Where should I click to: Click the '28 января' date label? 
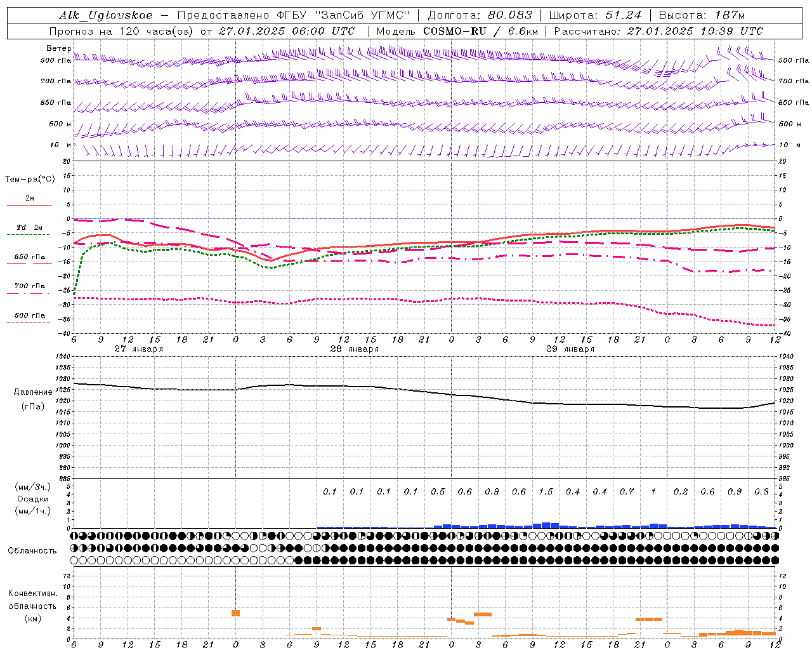[x=355, y=349]
